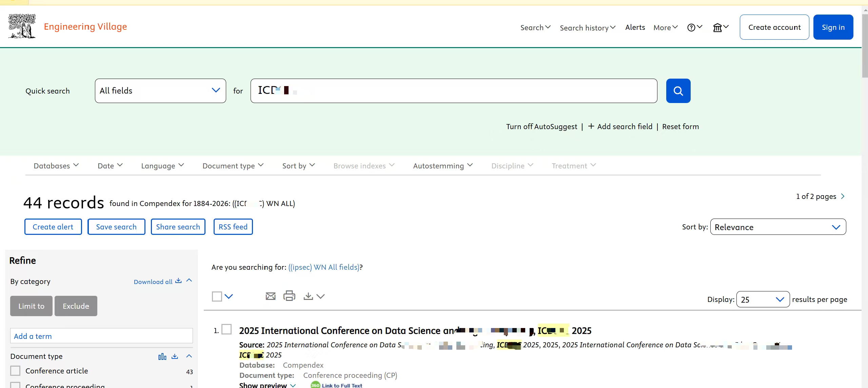Click the quick search query field
This screenshot has width=868, height=388.
coord(454,91)
